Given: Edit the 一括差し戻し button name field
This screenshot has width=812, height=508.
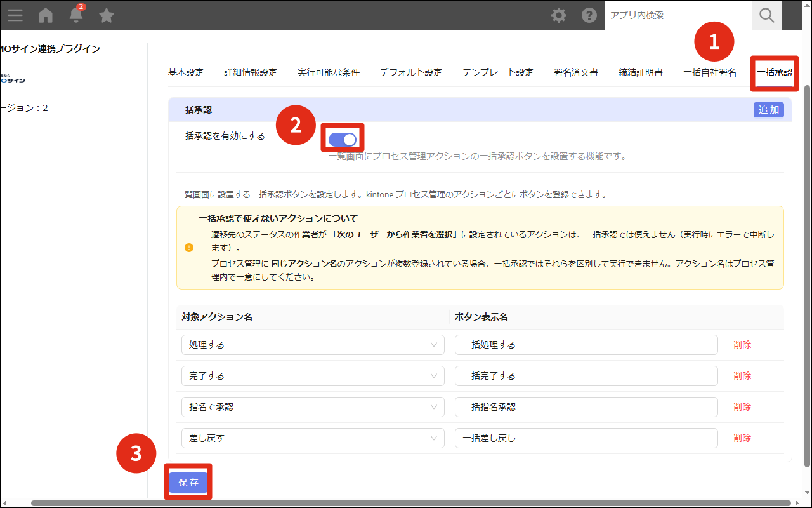Looking at the screenshot, I should click(x=586, y=438).
